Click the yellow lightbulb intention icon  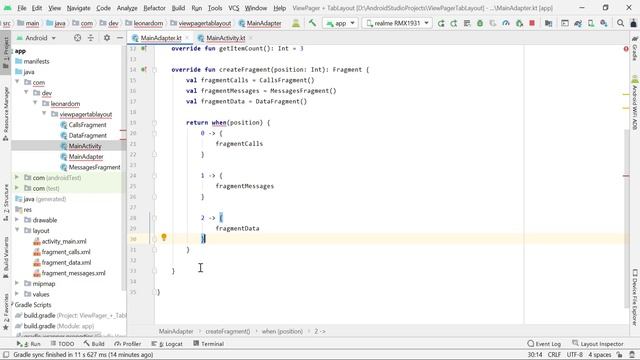click(164, 237)
